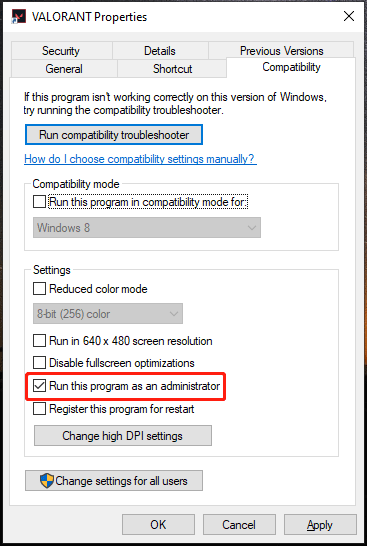Switch to the Shortcut tab

pyautogui.click(x=172, y=69)
